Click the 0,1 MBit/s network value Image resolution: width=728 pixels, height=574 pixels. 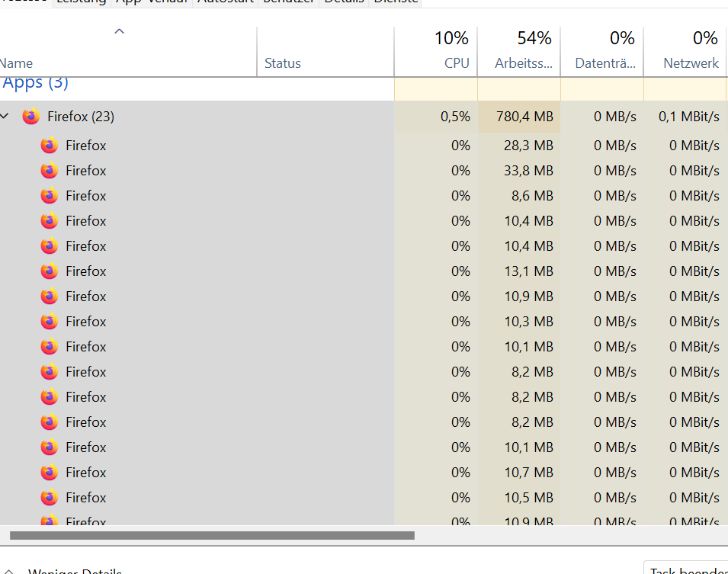689,116
